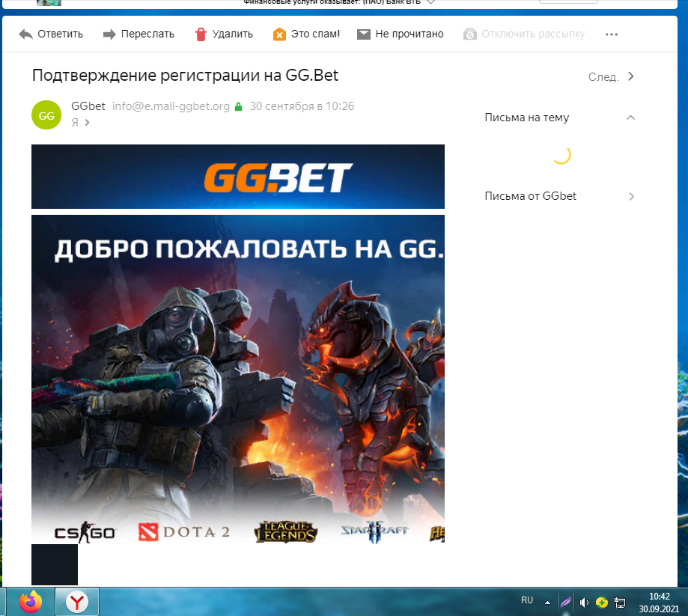The width and height of the screenshot is (688, 616).
Task: Click the envelope unread icon
Action: click(363, 34)
